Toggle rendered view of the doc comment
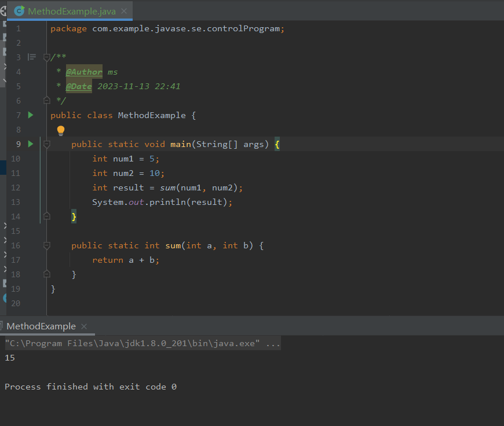 pos(32,57)
